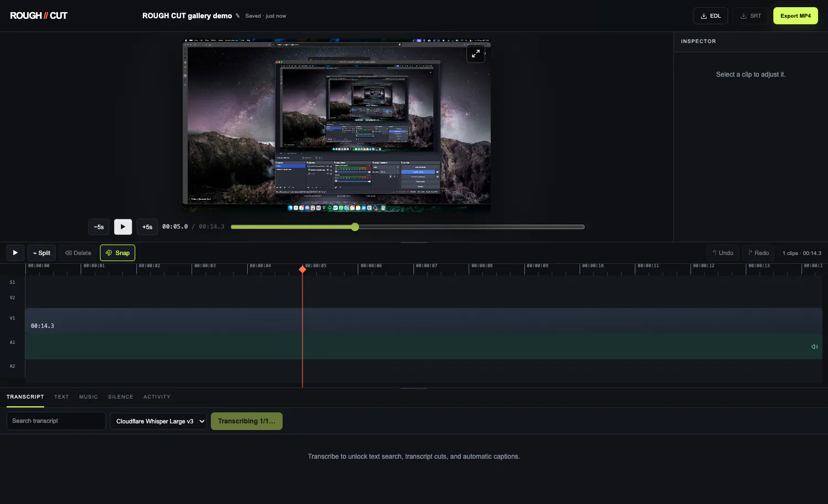Screen dimensions: 828x504
Task: Select the V1 track label
Action: coord(12,318)
